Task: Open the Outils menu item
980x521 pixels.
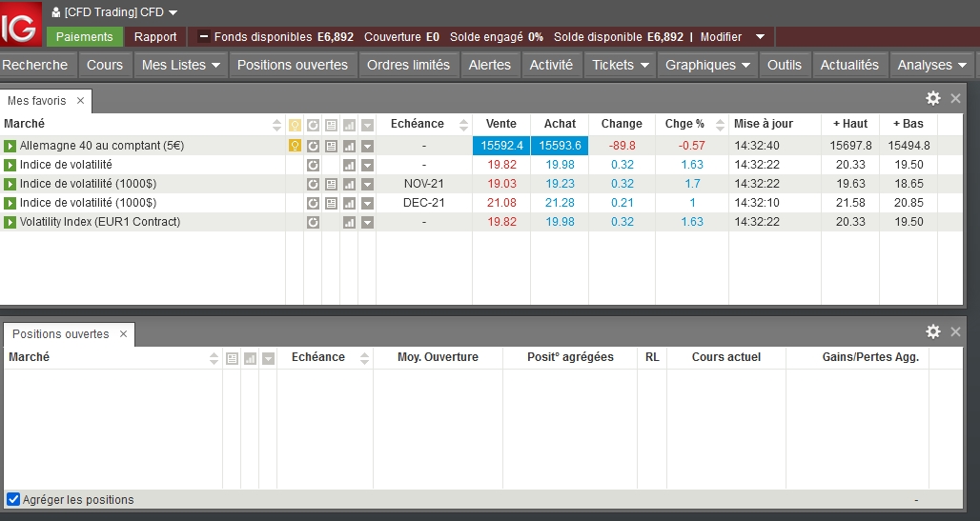Action: click(785, 65)
